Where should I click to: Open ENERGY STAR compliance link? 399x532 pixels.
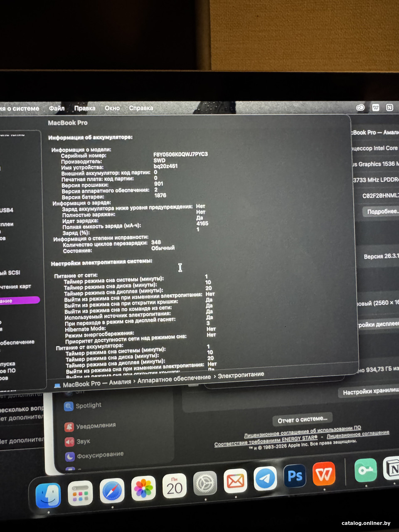click(x=266, y=441)
